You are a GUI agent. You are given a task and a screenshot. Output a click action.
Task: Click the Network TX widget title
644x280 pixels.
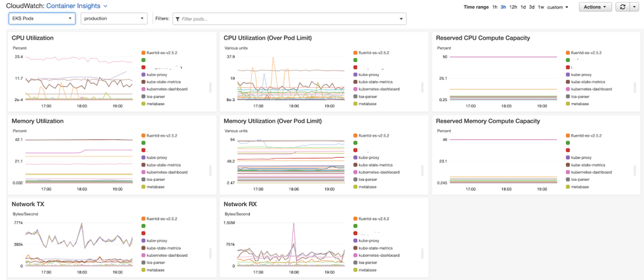[28, 204]
